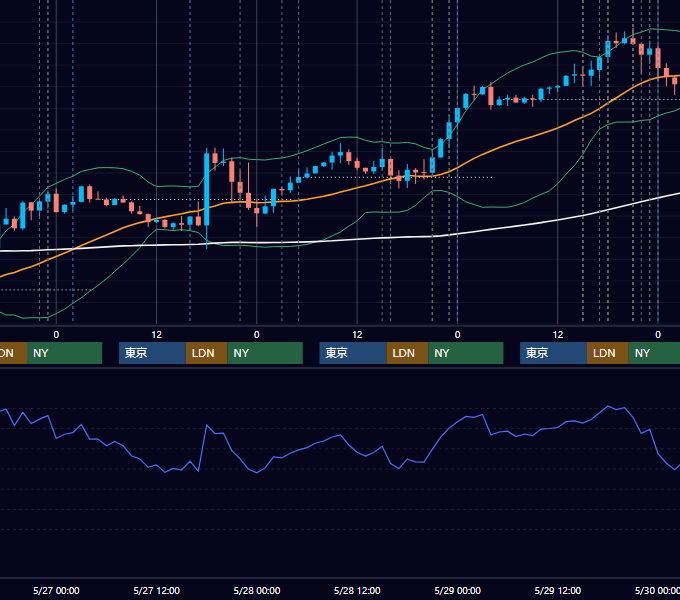This screenshot has width=680, height=600.
Task: Select the LDN block after 5/27 東京 session
Action: [x=206, y=353]
